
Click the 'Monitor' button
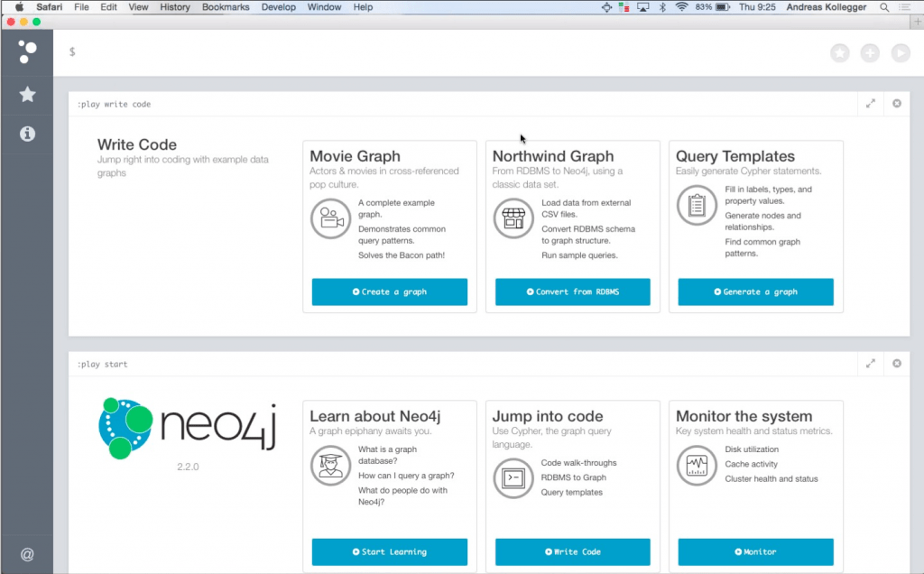755,551
